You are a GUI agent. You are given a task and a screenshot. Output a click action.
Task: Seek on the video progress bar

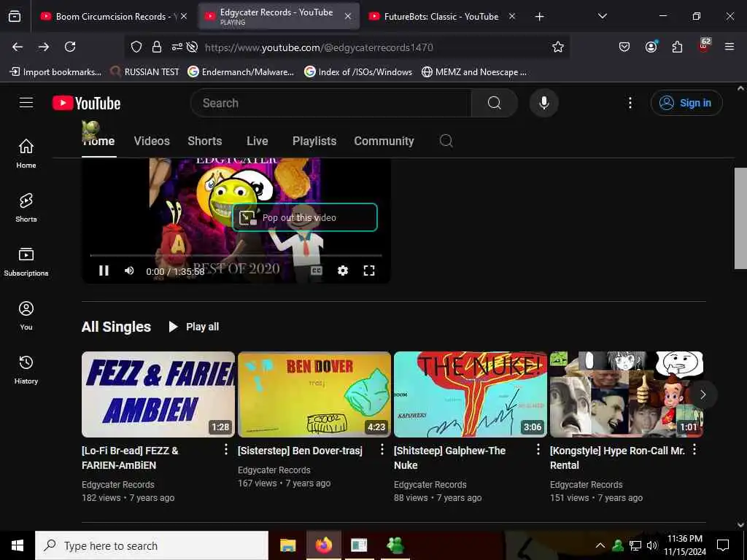[236, 256]
